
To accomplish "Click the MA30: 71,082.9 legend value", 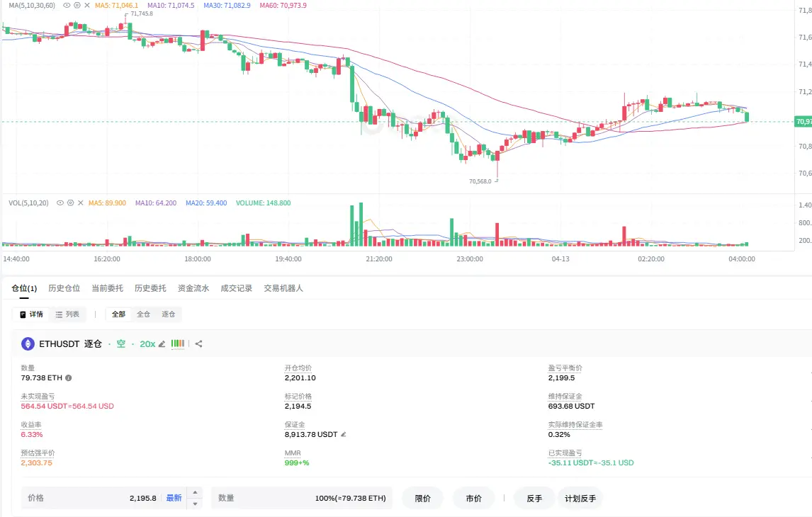I will [x=227, y=5].
